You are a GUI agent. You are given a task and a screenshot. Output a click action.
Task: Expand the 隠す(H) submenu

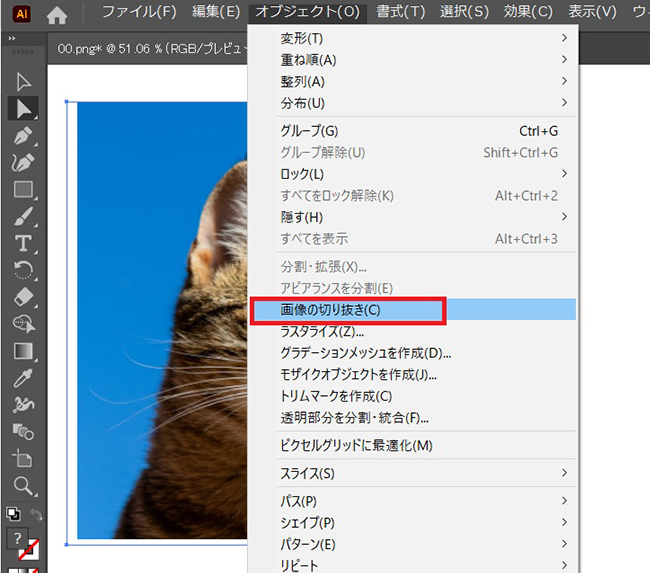coord(413,217)
